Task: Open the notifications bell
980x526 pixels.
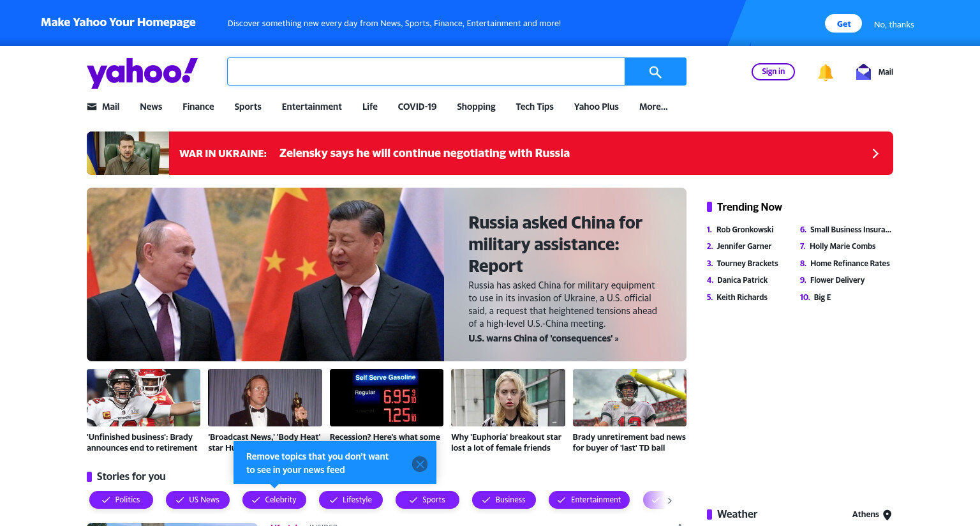Action: point(826,72)
